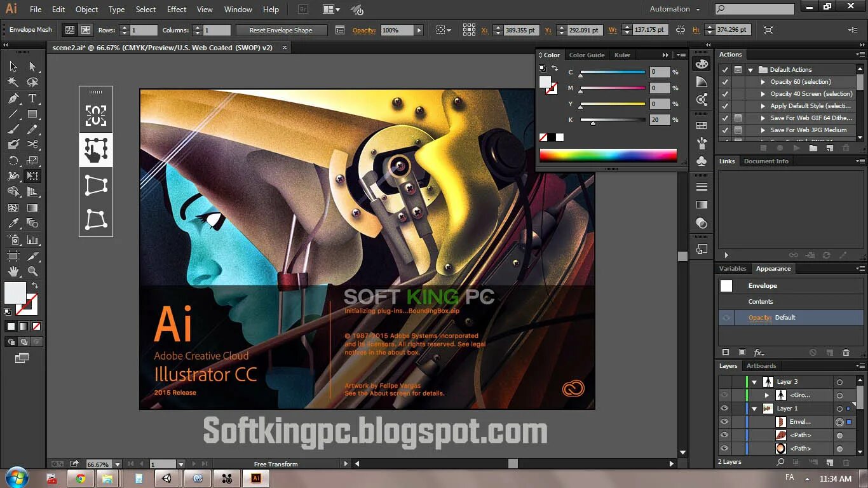Expand the Apply Default Style action
This screenshot has width=868, height=488.
click(x=763, y=106)
